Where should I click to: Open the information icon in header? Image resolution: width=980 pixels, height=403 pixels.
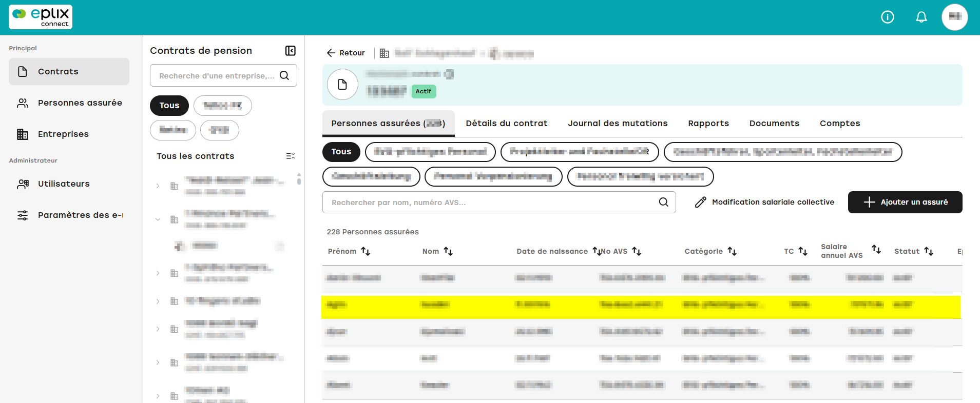(888, 17)
